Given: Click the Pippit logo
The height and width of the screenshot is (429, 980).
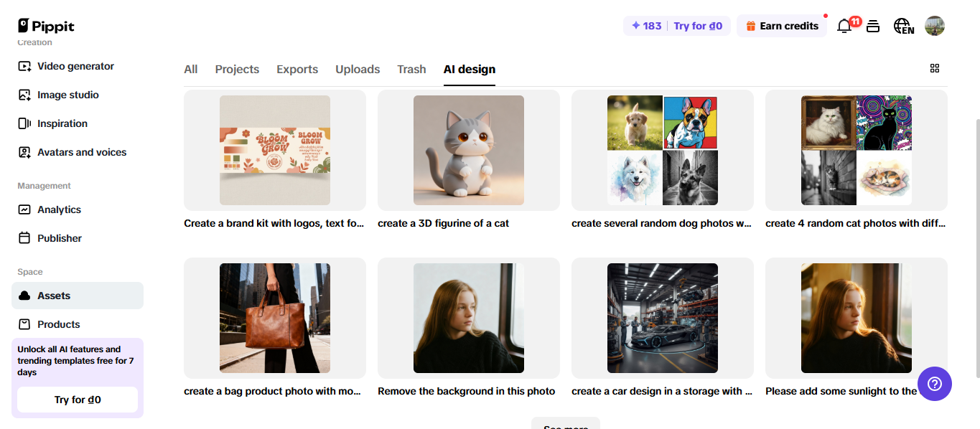Looking at the screenshot, I should click(x=46, y=26).
